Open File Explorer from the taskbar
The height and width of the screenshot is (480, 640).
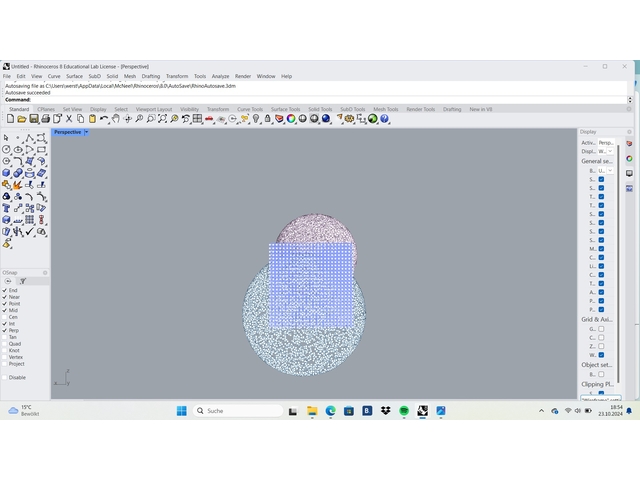point(312,411)
